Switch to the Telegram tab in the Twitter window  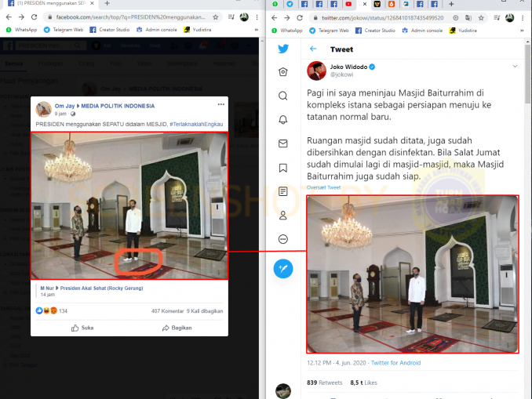290,4
